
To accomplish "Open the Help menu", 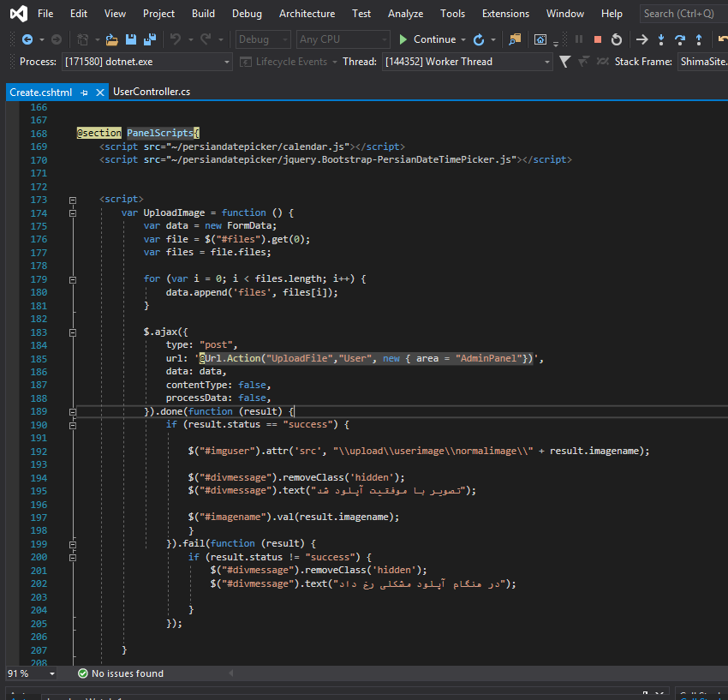I will 612,14.
